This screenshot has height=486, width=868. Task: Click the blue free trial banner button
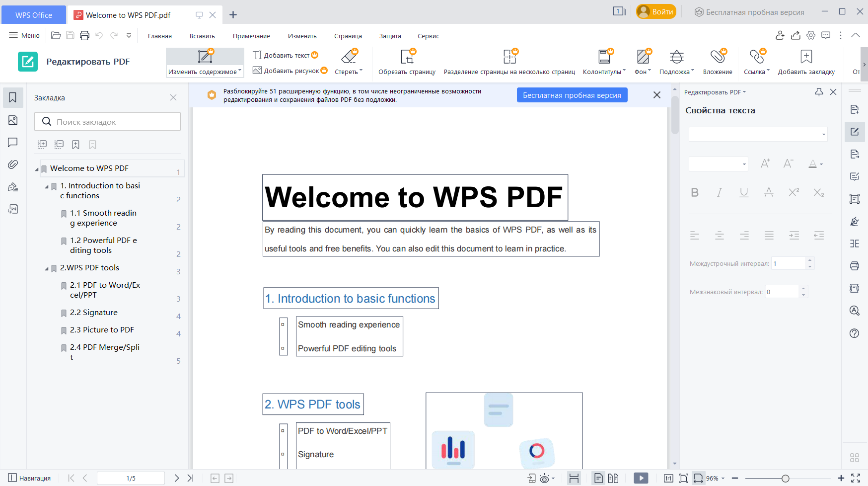coord(572,95)
